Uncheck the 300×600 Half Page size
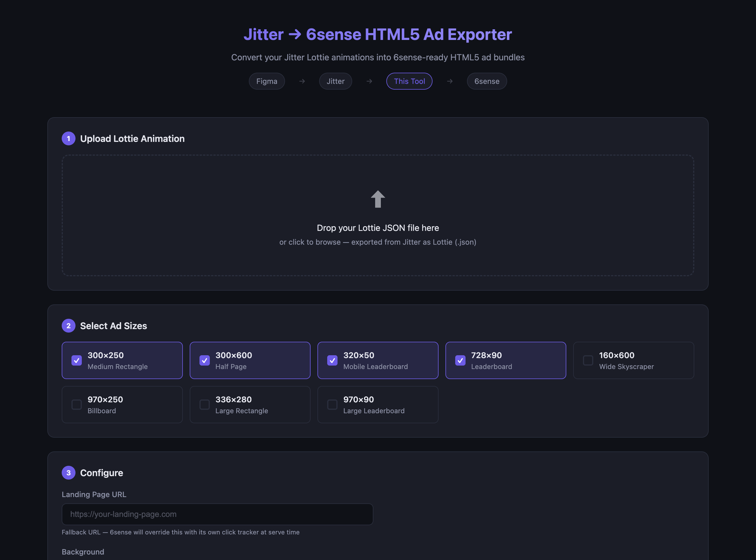This screenshot has height=560, width=756. coord(204,360)
